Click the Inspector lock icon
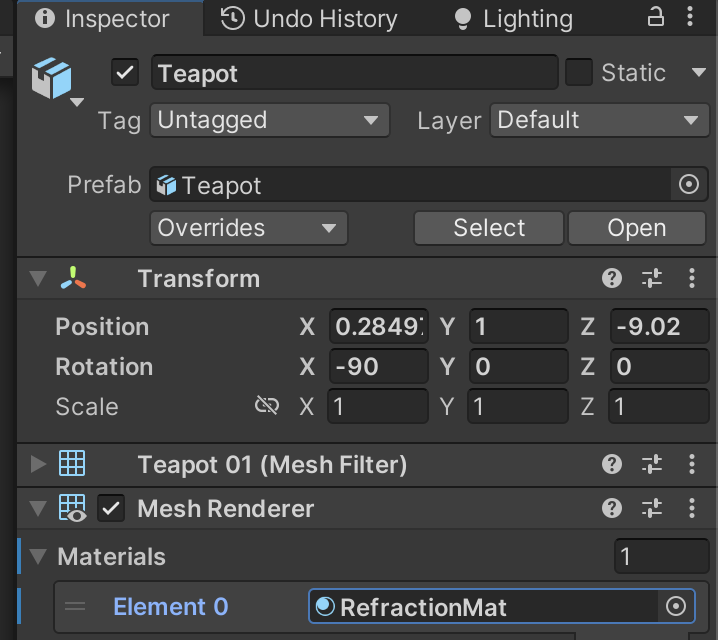718x640 pixels. click(656, 17)
